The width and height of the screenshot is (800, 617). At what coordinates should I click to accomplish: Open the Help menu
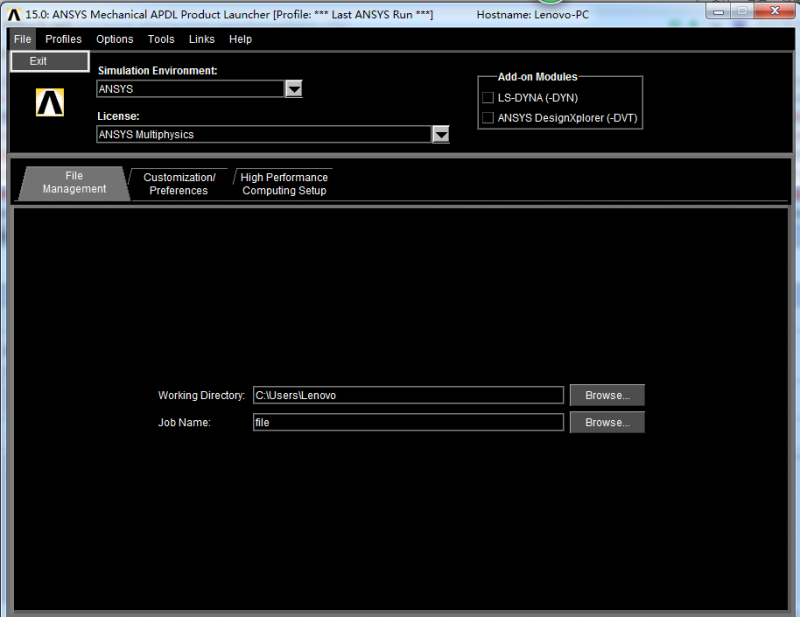pos(240,39)
